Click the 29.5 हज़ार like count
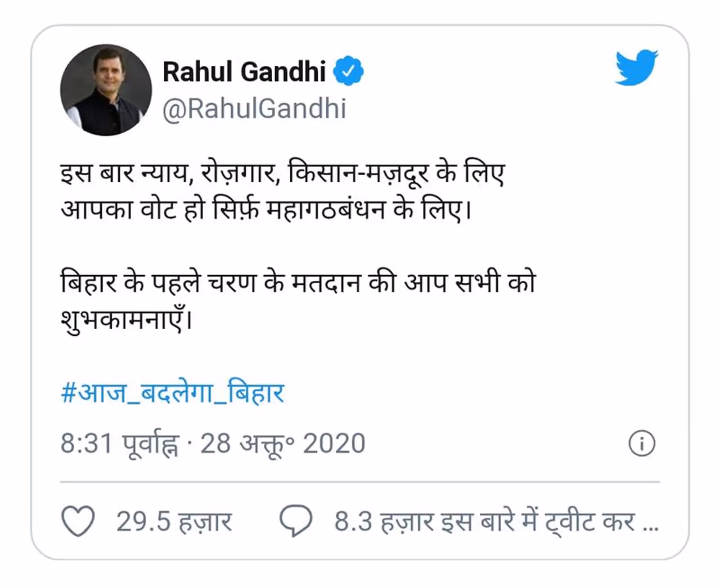The image size is (720, 588). tap(174, 522)
